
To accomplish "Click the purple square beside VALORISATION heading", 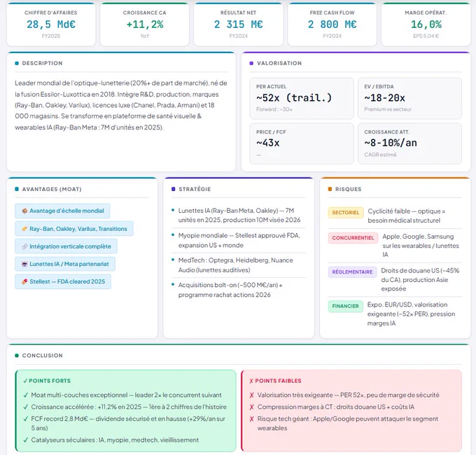I will point(251,63).
